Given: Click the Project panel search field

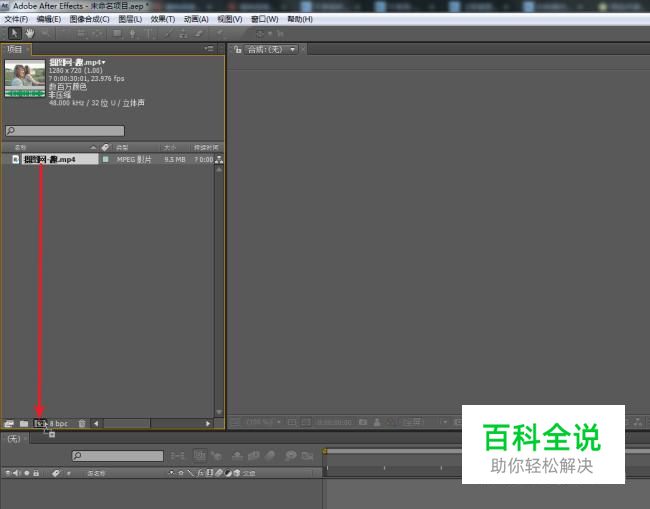Looking at the screenshot, I should tap(65, 131).
